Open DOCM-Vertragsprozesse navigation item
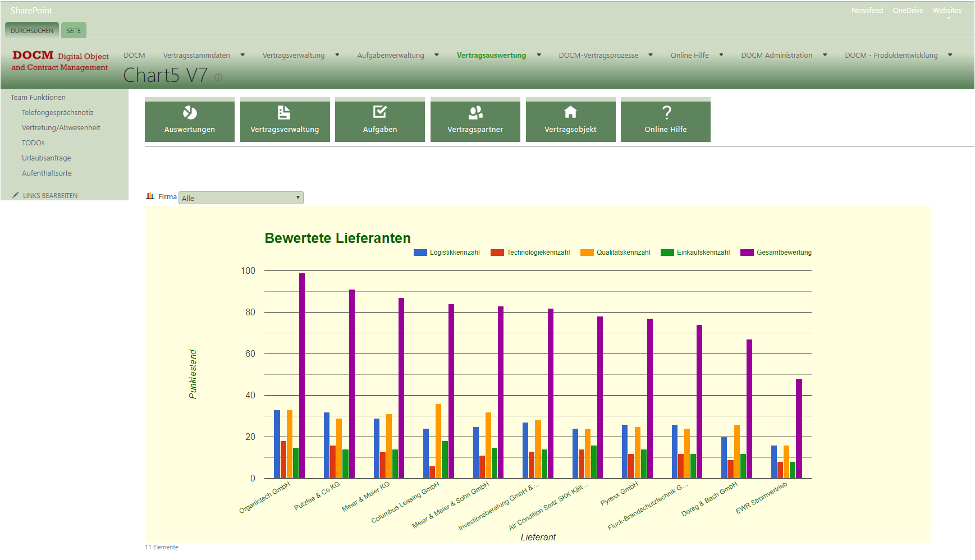The image size is (975, 560). [x=598, y=55]
